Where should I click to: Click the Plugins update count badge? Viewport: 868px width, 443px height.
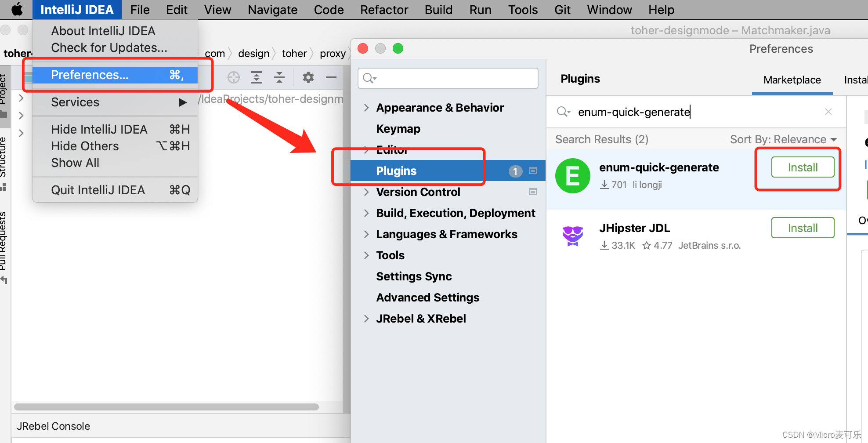tap(515, 171)
